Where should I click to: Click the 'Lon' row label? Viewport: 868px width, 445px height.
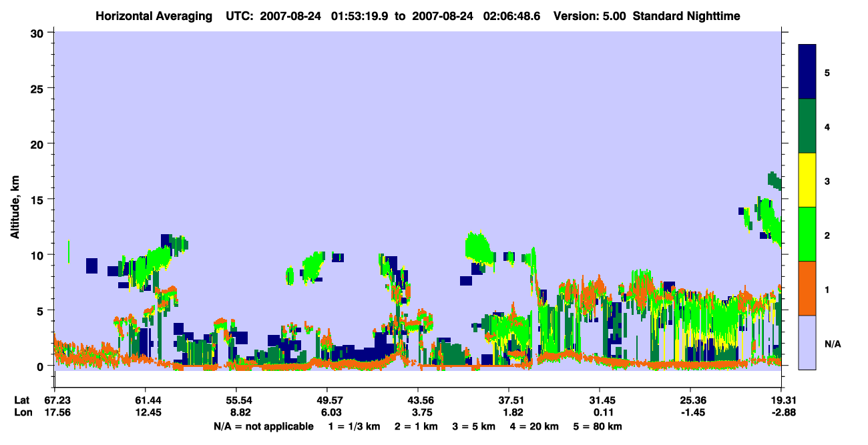22,412
